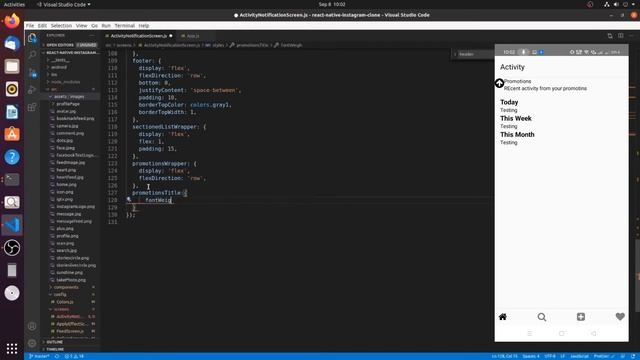Open the Activities overview in top bar
The height and width of the screenshot is (360, 640).
pos(14,4)
